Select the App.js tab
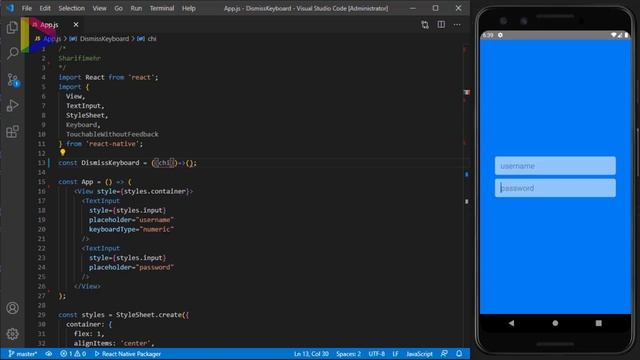The width and height of the screenshot is (640, 360). coord(49,24)
